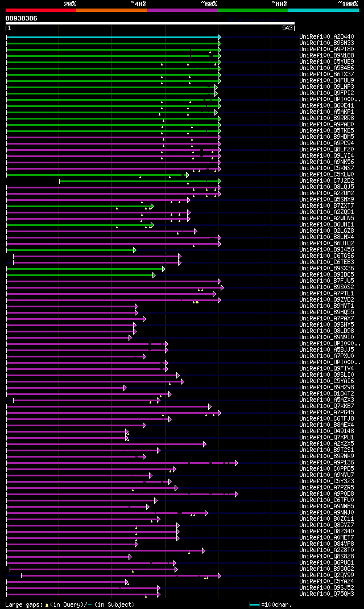Click the arrowhead ending UniRef100_B9I456 alignment
The image size is (364, 609).
coord(135,250)
